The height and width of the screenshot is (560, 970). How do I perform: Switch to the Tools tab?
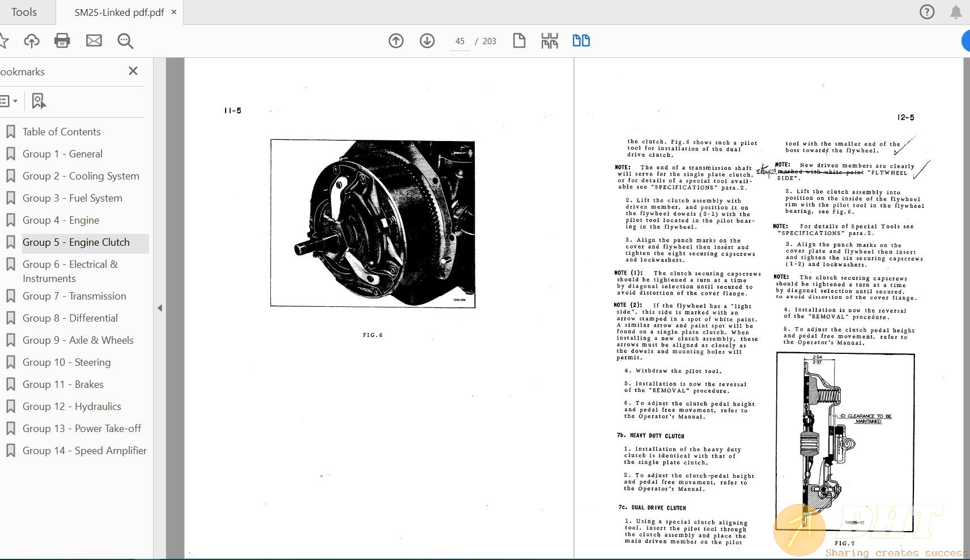[x=24, y=12]
